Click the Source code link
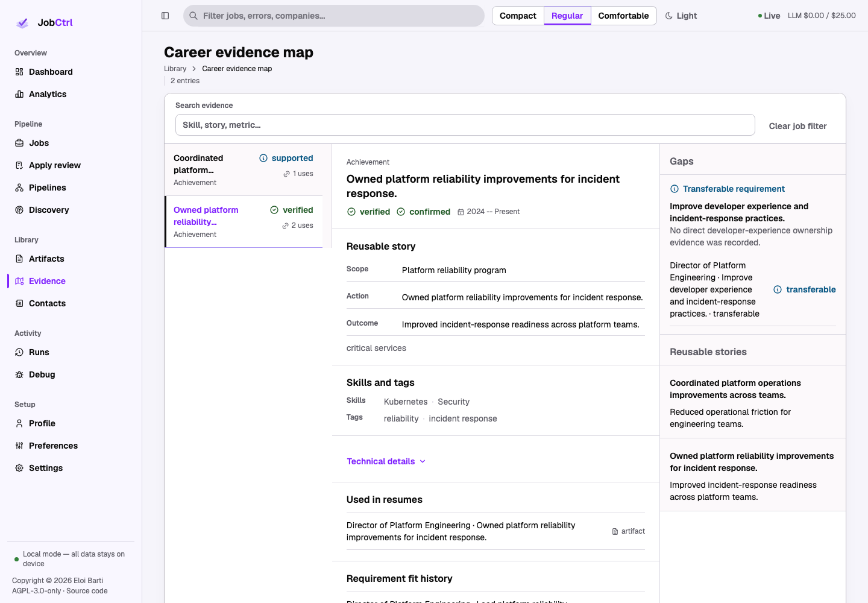The width and height of the screenshot is (868, 603). click(x=87, y=591)
